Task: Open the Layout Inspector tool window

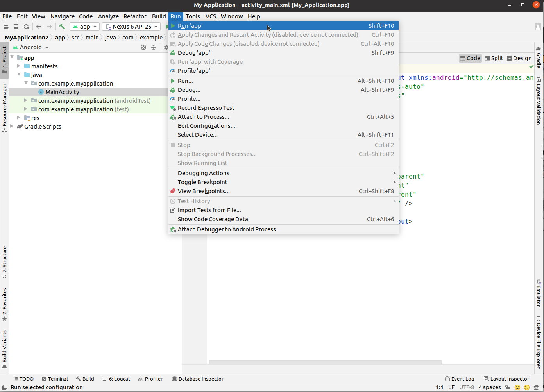Action: coord(506,379)
